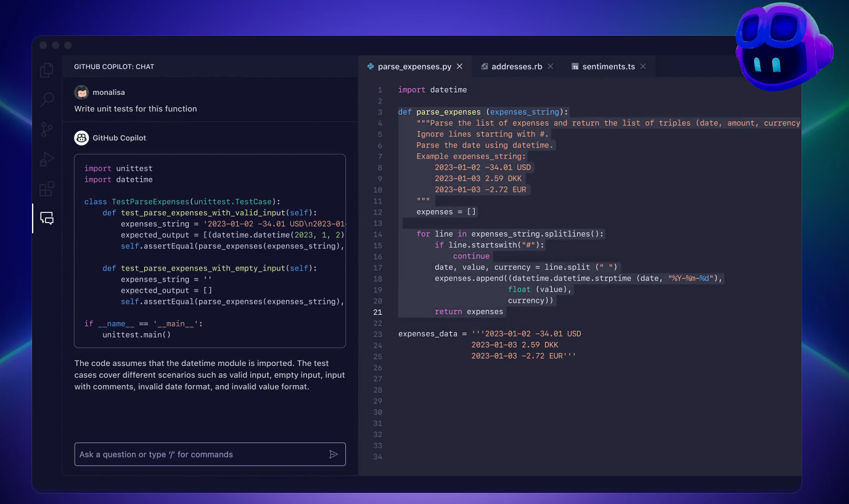The width and height of the screenshot is (849, 504).
Task: Click the monalisa user avatar
Action: click(x=81, y=92)
